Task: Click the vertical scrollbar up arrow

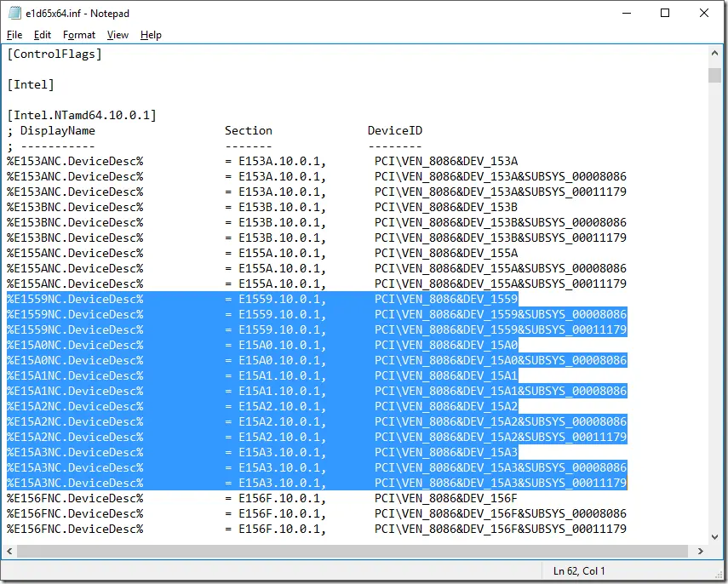Action: pos(714,53)
